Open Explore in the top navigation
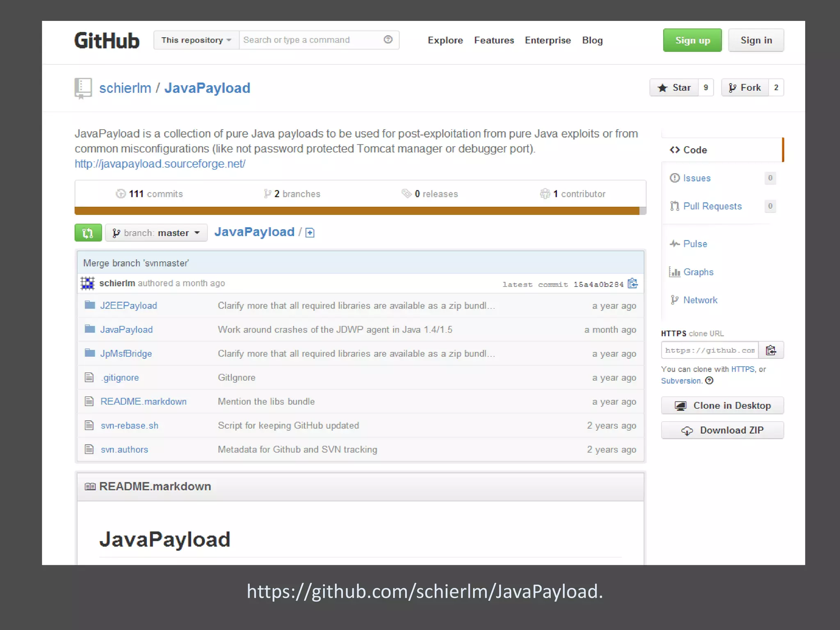 pyautogui.click(x=445, y=40)
